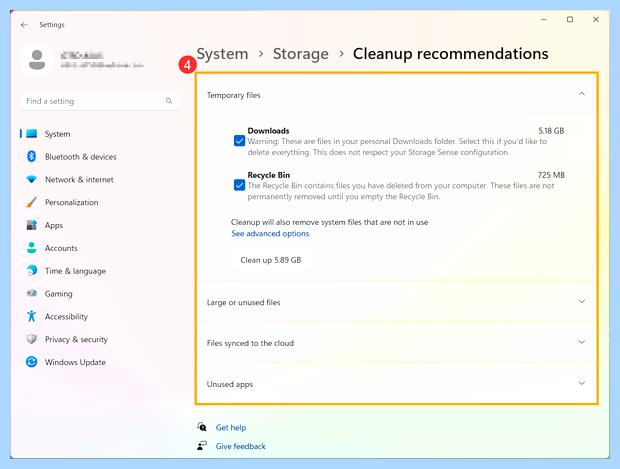Viewport: 620px width, 469px height.
Task: Open Accessibility settings
Action: click(x=66, y=317)
